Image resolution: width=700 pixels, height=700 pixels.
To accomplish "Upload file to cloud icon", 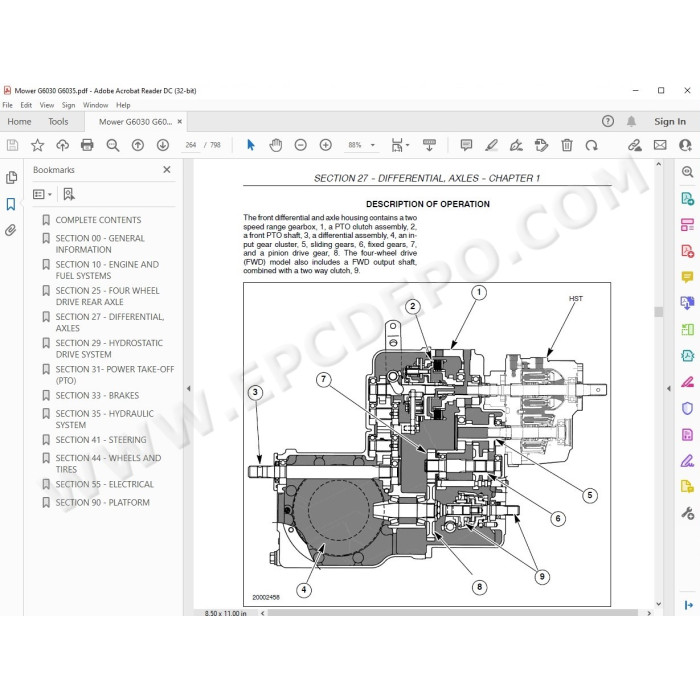I will pyautogui.click(x=62, y=145).
